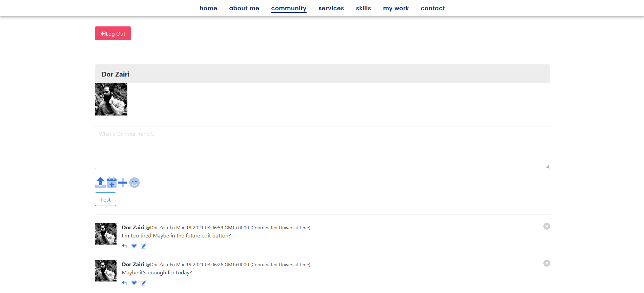This screenshot has width=644, height=293.
Task: Click author name on the 03:06:59 post
Action: (133, 227)
